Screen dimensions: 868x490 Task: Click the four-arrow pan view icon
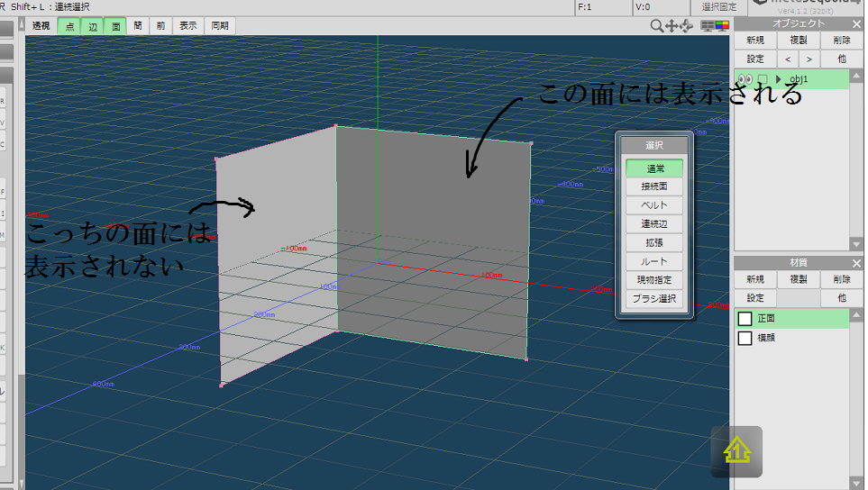672,26
